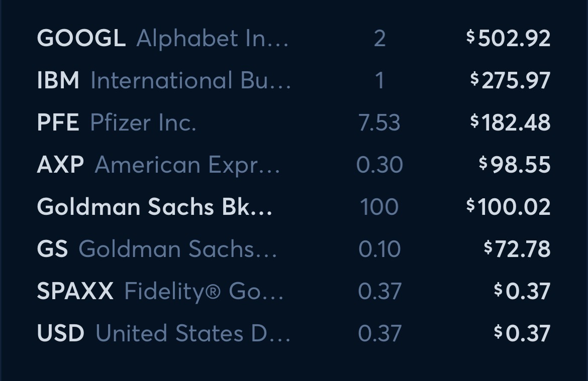This screenshot has height=381, width=588.
Task: Click the $100.02 position value
Action: pyautogui.click(x=508, y=207)
